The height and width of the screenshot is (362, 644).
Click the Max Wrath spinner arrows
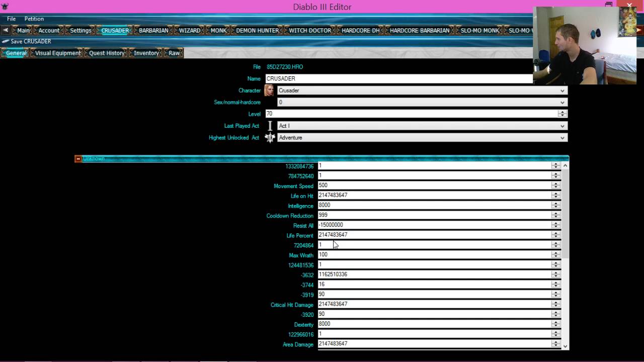555,254
